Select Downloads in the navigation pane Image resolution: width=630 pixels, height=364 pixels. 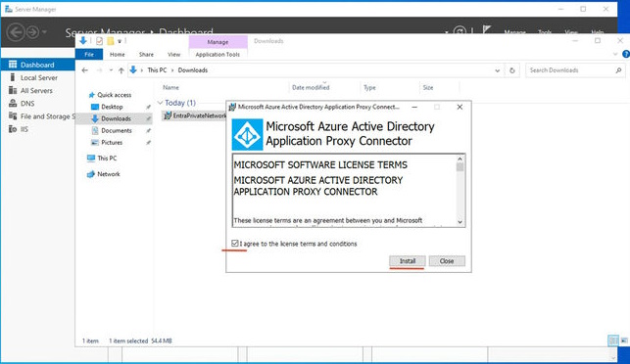click(116, 118)
